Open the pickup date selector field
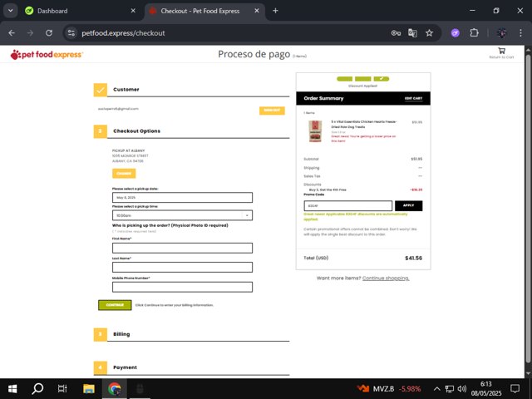Image resolution: width=532 pixels, height=399 pixels. [x=182, y=198]
